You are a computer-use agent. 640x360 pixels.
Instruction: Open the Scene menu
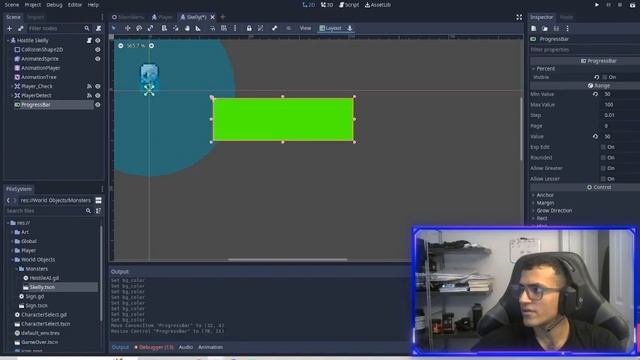pos(11,5)
